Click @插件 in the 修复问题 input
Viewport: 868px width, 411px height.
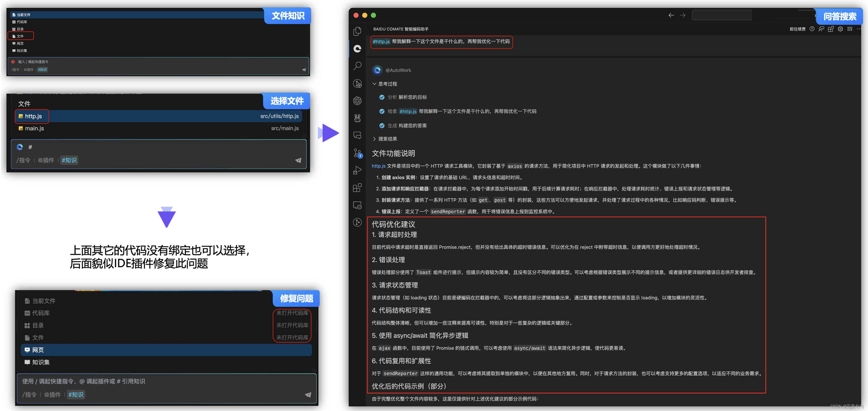point(53,395)
